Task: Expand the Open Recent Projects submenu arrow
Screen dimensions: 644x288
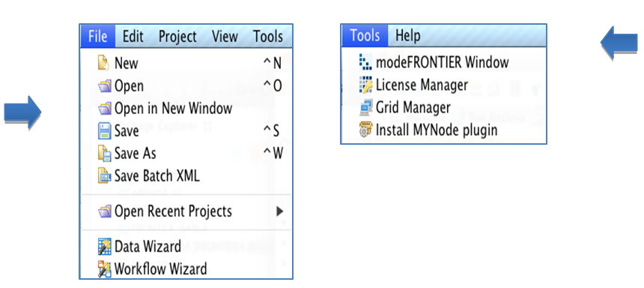Action: coord(280,211)
